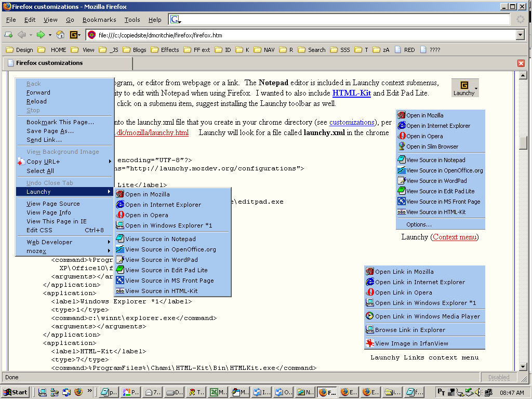Screen dimensions: 532x399
Task: Click Options... in Launchy menu image
Action: (x=441, y=224)
